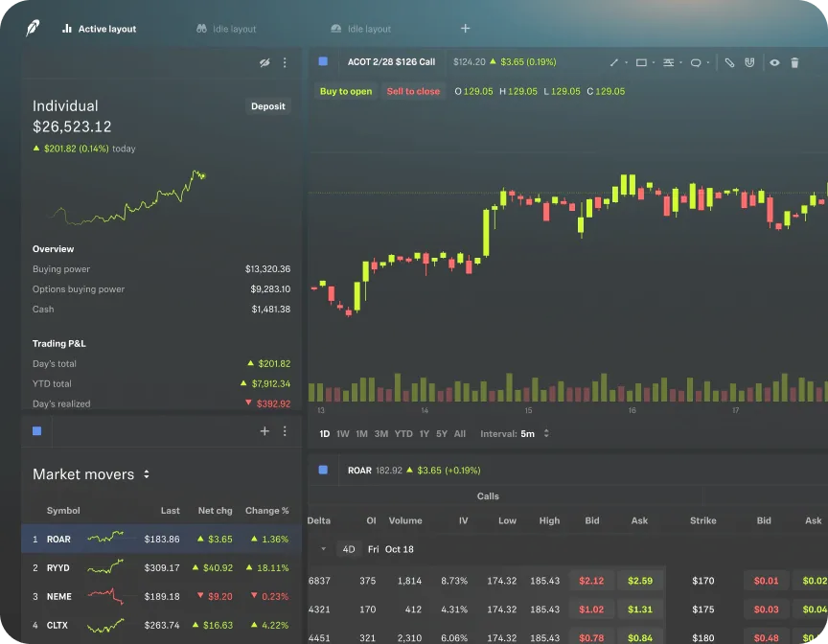The image size is (828, 644).
Task: Click the account balance mini line chart
Action: click(x=126, y=198)
